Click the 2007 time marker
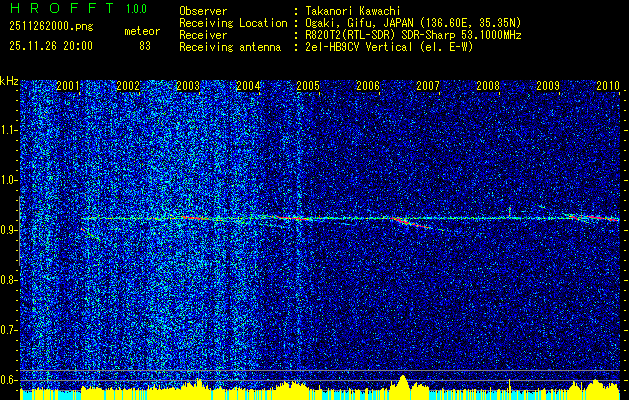 (x=428, y=86)
